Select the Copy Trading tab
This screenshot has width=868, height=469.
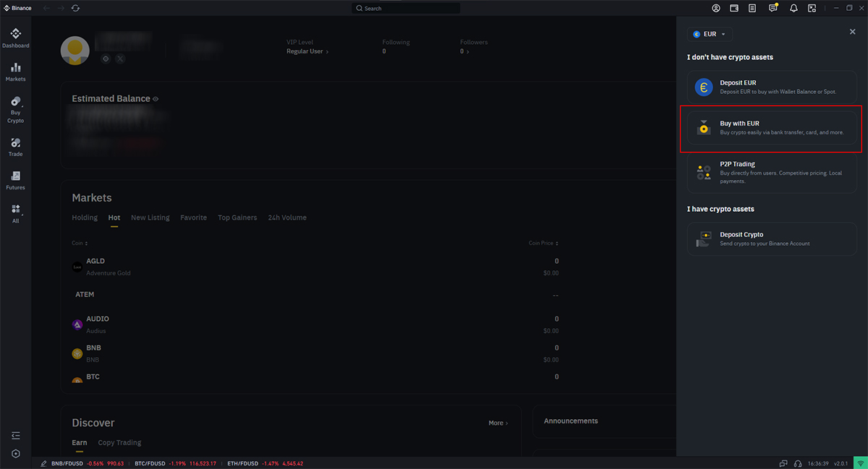click(x=119, y=442)
